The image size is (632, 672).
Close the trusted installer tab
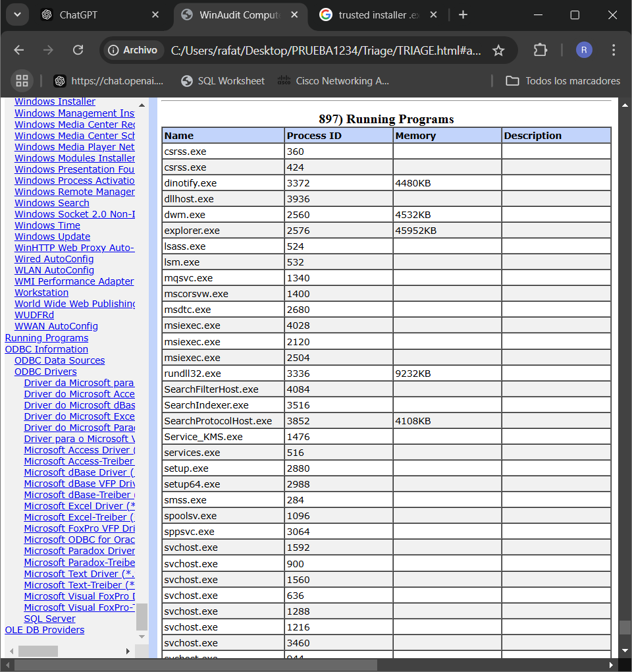pyautogui.click(x=433, y=15)
